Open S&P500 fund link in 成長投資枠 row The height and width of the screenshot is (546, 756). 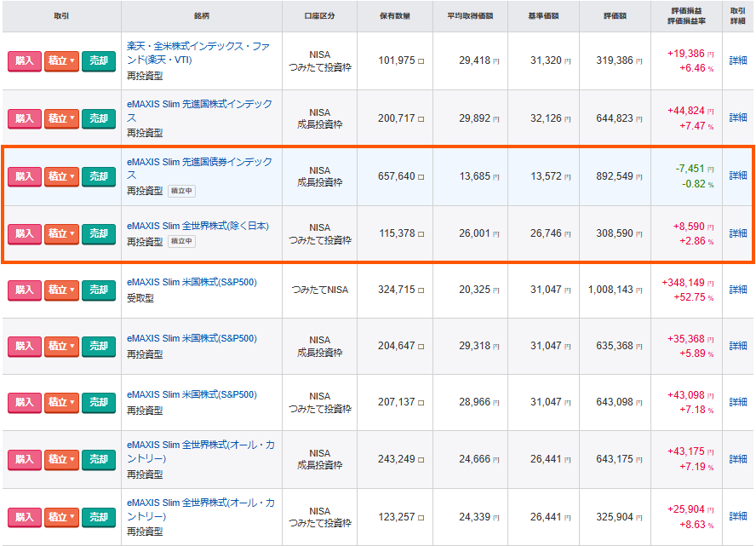(x=192, y=339)
